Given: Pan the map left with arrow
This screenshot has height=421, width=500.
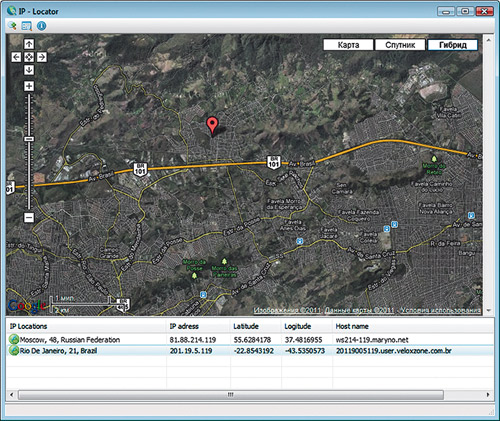Looking at the screenshot, I should click(16, 57).
